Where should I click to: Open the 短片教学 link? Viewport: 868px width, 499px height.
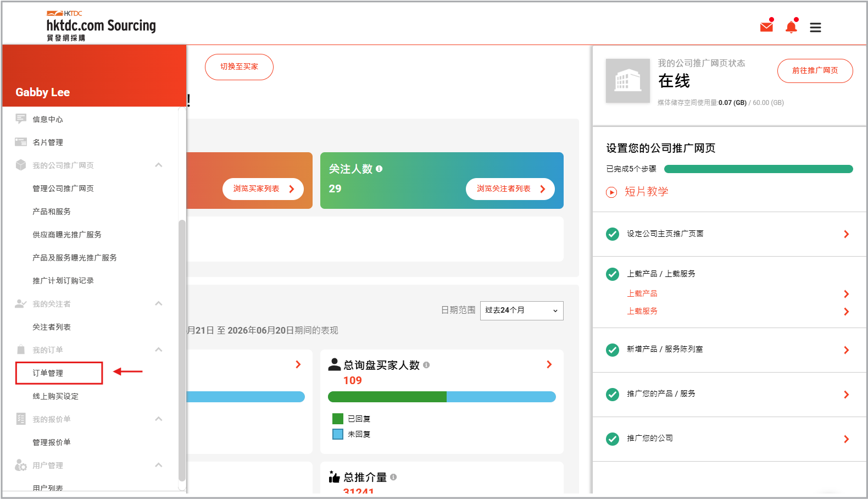point(647,192)
